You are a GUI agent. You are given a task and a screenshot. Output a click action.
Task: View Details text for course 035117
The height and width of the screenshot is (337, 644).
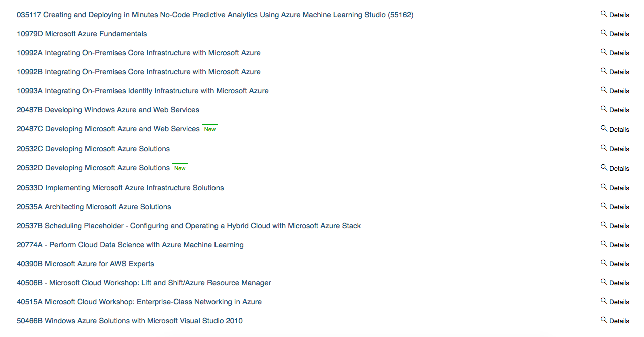tap(619, 15)
